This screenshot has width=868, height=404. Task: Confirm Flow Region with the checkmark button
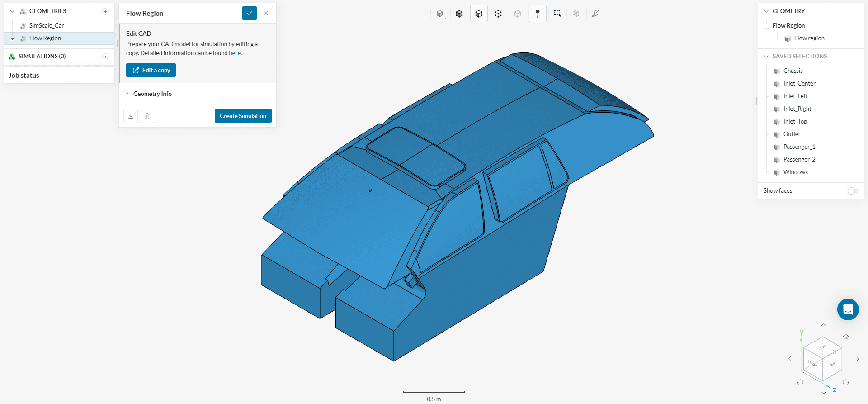[250, 13]
